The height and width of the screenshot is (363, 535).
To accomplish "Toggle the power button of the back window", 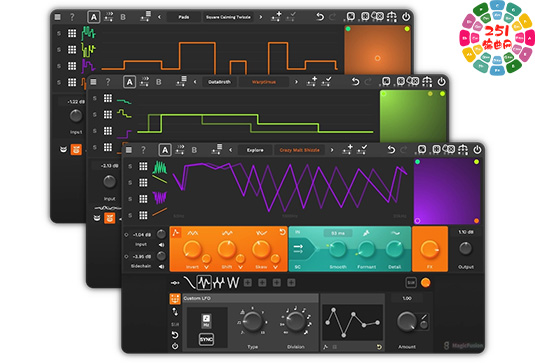I will [x=406, y=17].
